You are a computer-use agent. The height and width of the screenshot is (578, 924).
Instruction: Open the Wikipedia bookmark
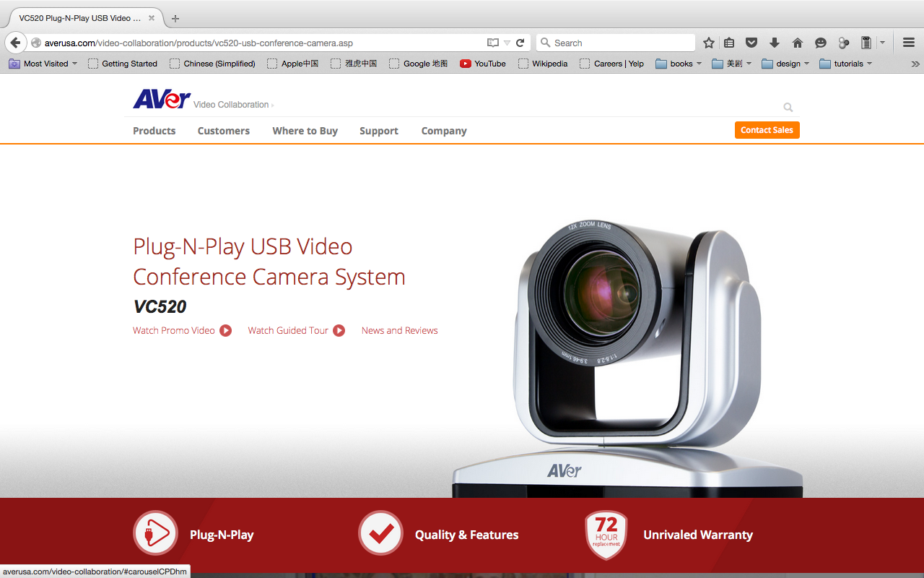542,64
